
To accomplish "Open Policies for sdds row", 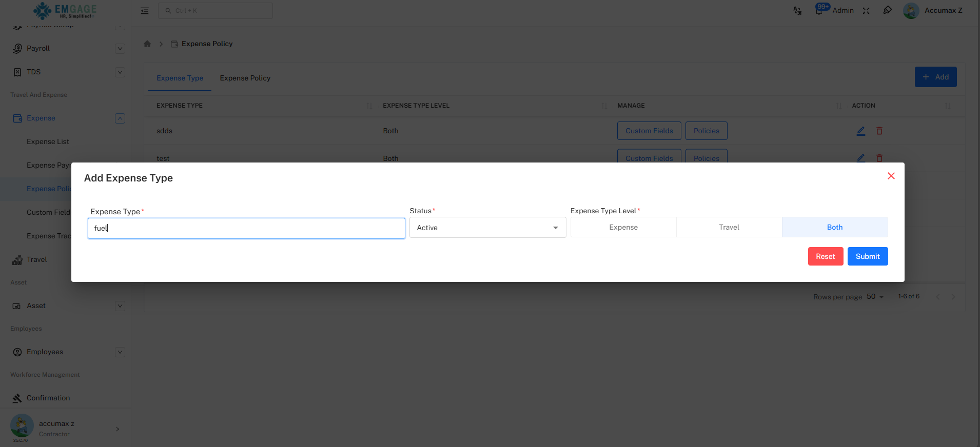I will (x=707, y=131).
